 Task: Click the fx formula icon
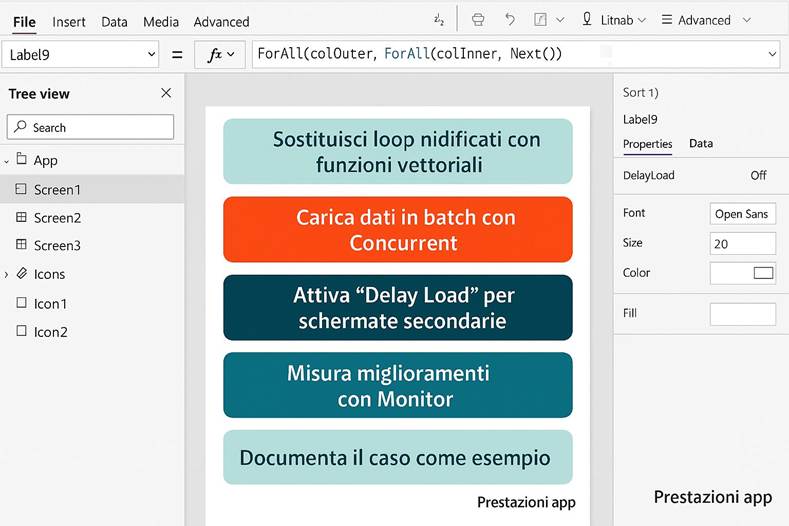click(x=219, y=55)
